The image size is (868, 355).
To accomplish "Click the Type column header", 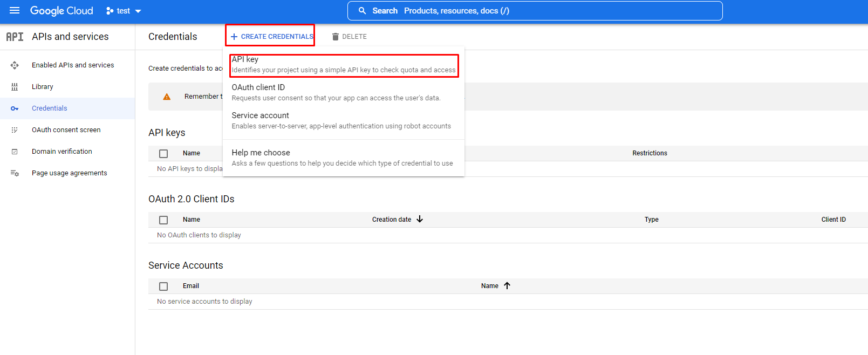I will coord(652,220).
